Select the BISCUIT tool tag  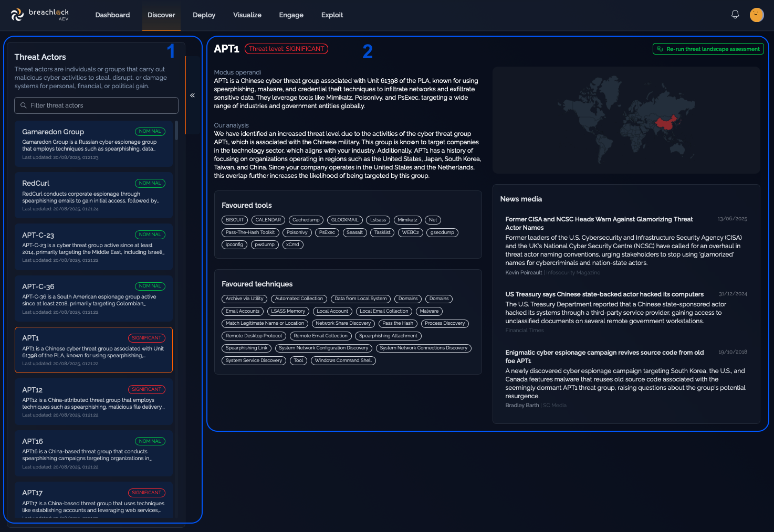pos(235,220)
